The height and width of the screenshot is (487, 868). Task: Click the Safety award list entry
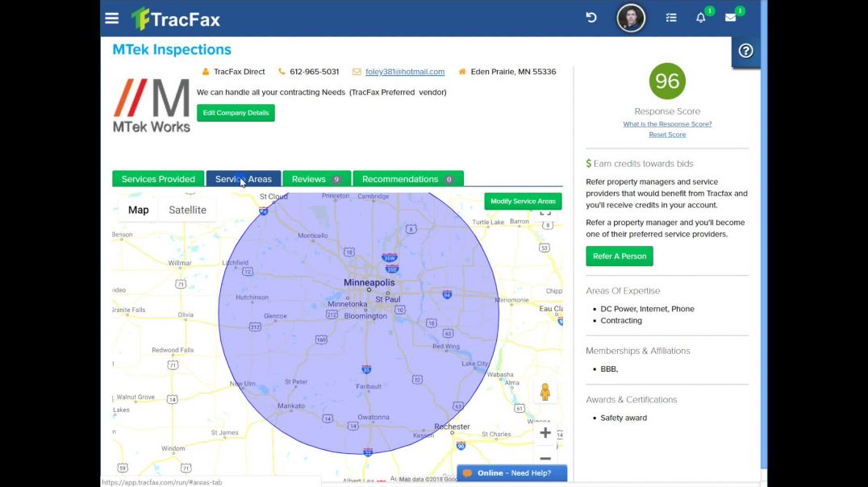(624, 418)
